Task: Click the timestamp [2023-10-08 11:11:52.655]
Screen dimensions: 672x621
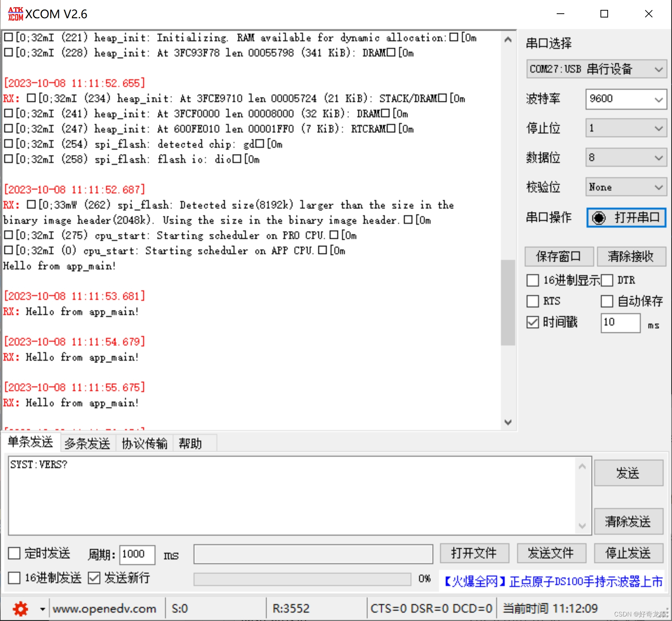Action: [75, 83]
